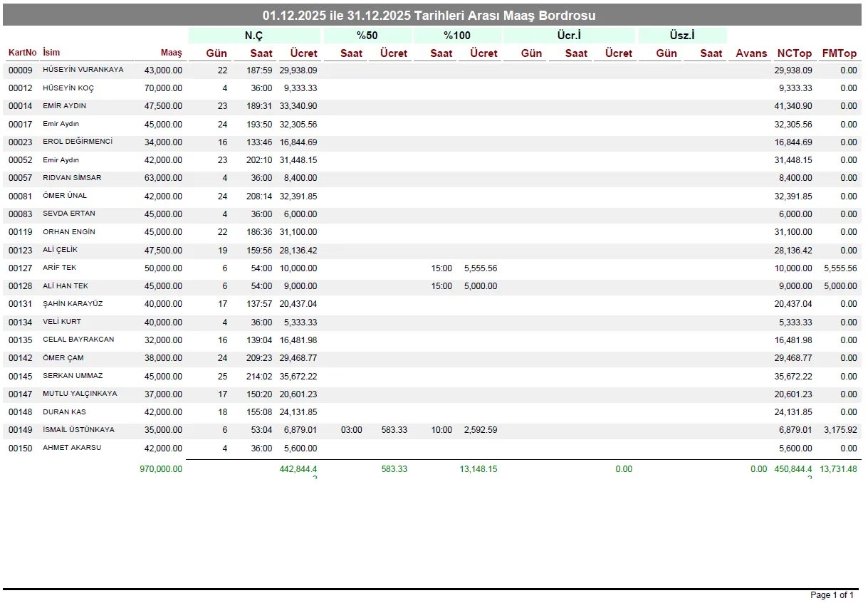Click the Page 1 of 1 footer
Viewport: 868px width, 603px height.
click(832, 595)
